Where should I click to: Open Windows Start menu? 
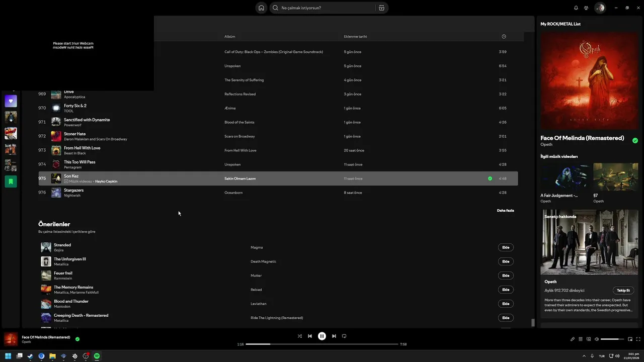click(8, 356)
